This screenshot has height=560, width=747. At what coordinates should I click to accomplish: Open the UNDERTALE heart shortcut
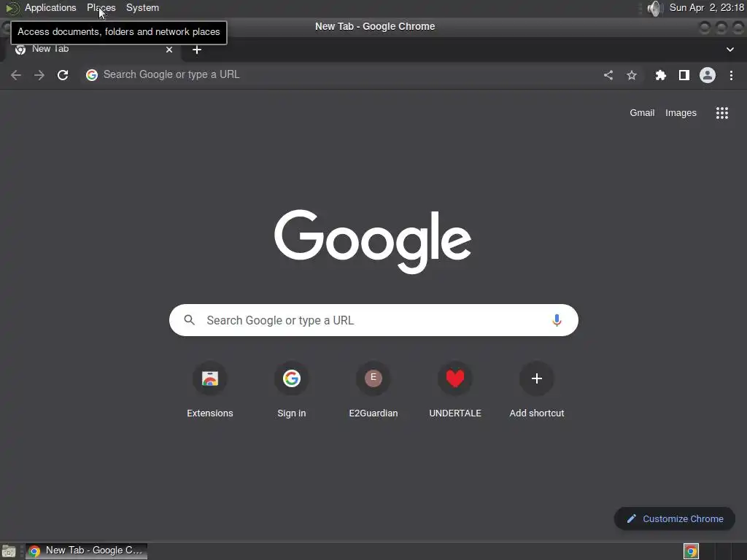click(455, 390)
